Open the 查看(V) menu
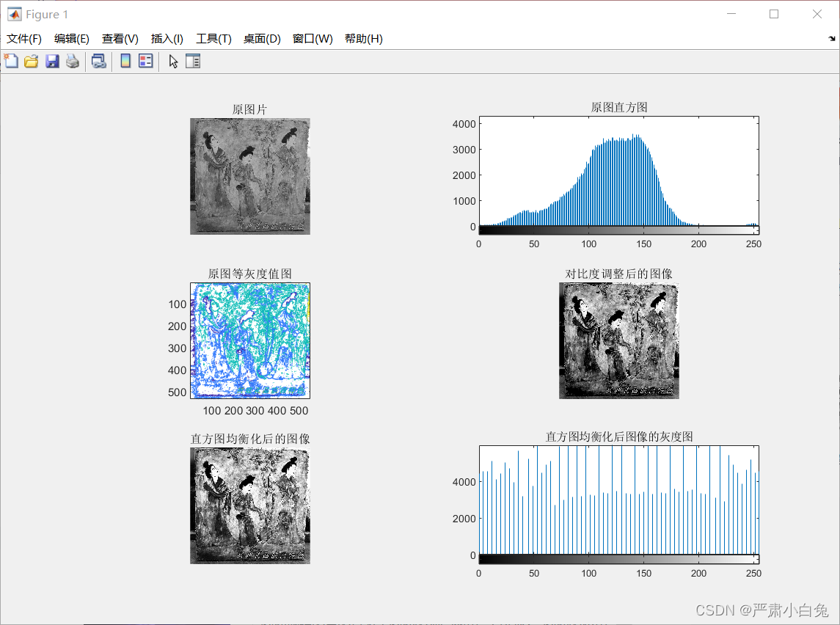This screenshot has height=625, width=840. (120, 39)
